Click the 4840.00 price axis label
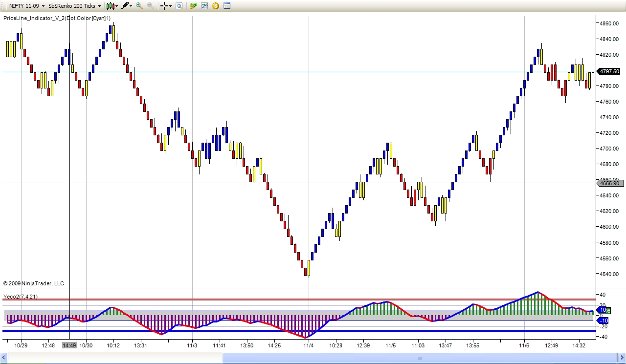Image resolution: width=626 pixels, height=364 pixels. (x=609, y=39)
